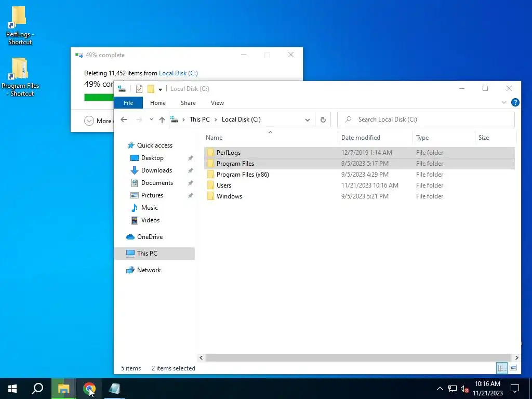Unpin Desktop using its pin icon
This screenshot has width=532, height=399.
191,158
